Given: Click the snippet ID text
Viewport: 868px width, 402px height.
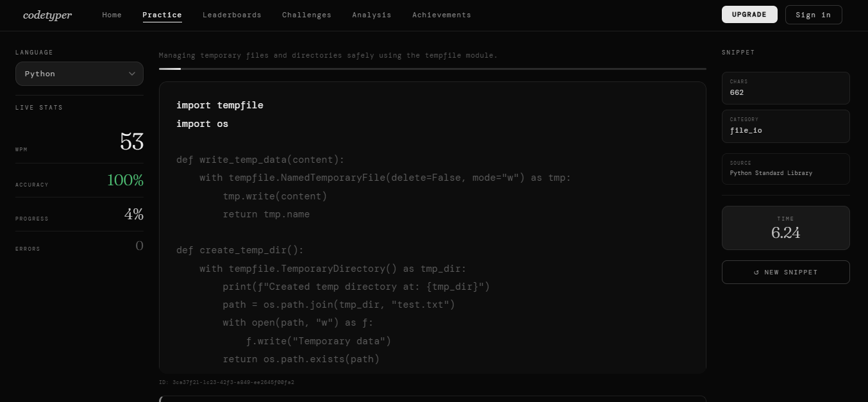Looking at the screenshot, I should pyautogui.click(x=226, y=382).
